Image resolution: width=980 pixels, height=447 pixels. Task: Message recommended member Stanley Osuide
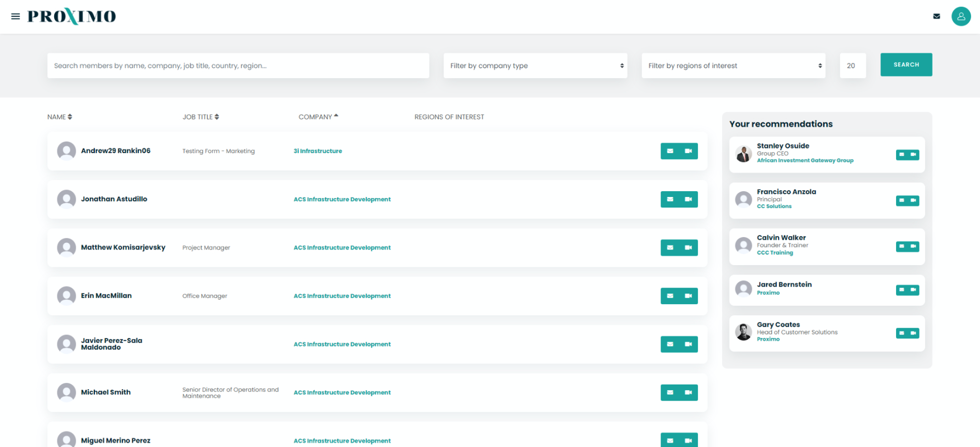tap(902, 155)
